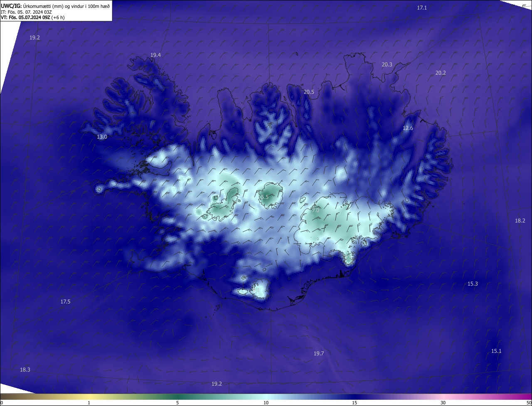Screen dimensions: 532x406
Task: Click the 10 tick on the color scale
Action: [266, 403]
